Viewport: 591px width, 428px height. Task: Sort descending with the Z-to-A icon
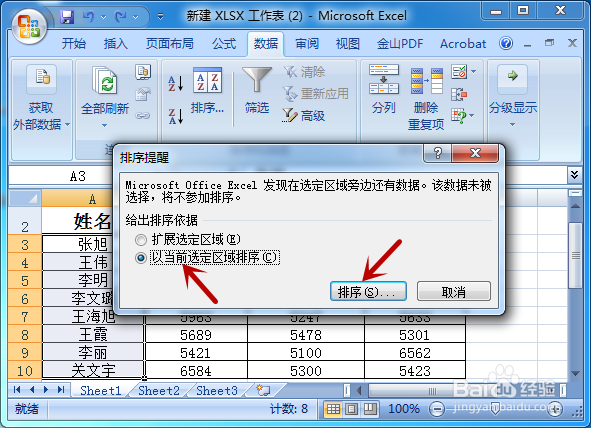click(176, 116)
